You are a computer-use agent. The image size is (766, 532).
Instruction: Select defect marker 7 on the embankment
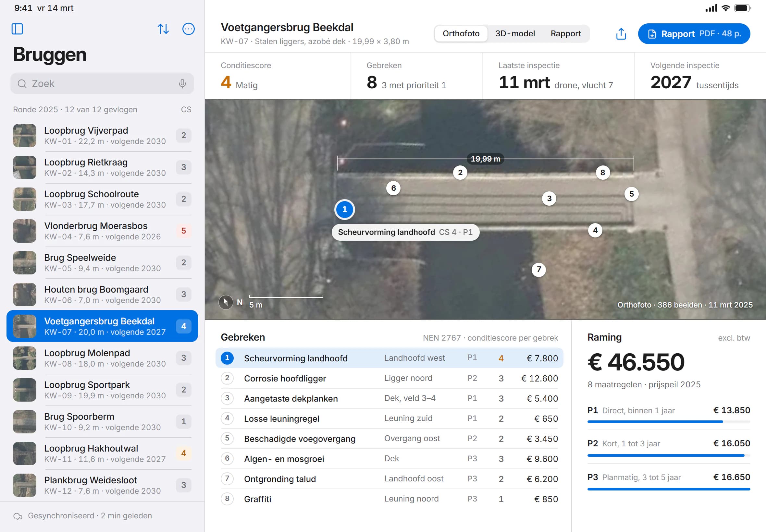point(538,270)
